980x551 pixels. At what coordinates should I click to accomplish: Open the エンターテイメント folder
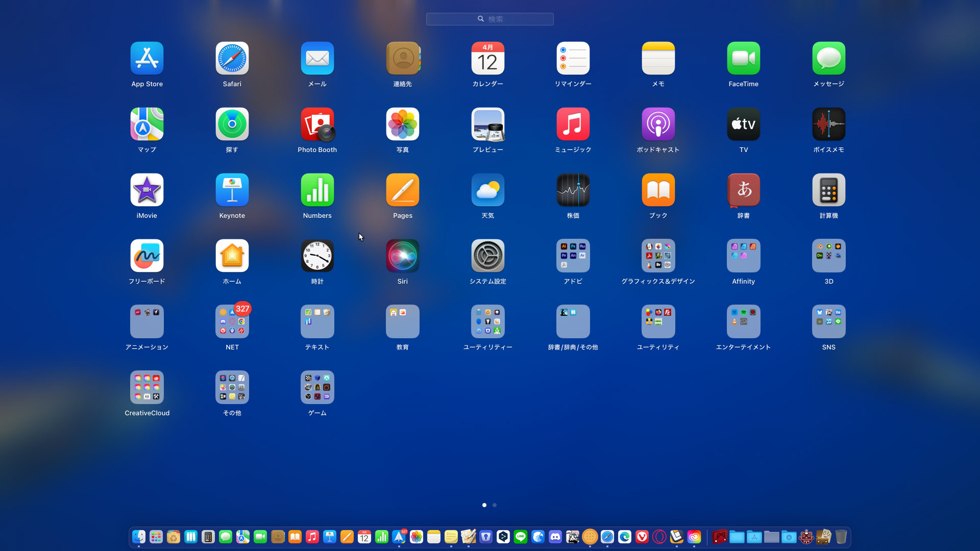(744, 321)
